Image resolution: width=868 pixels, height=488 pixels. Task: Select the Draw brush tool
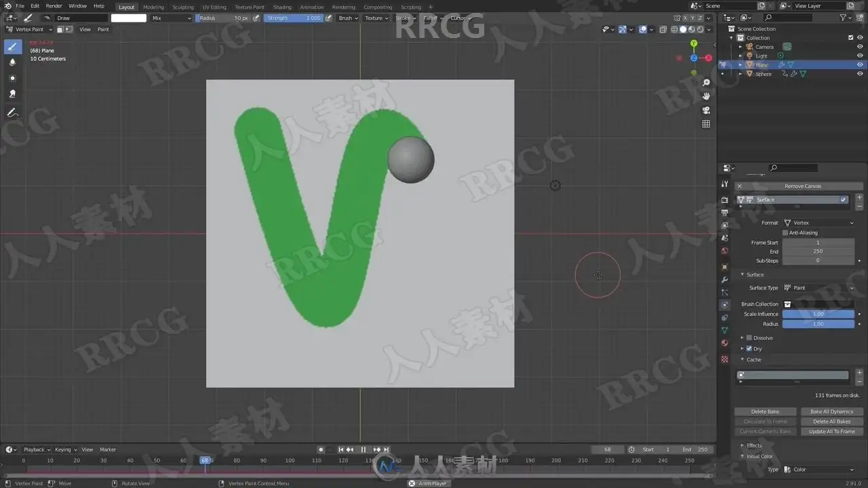[x=12, y=47]
